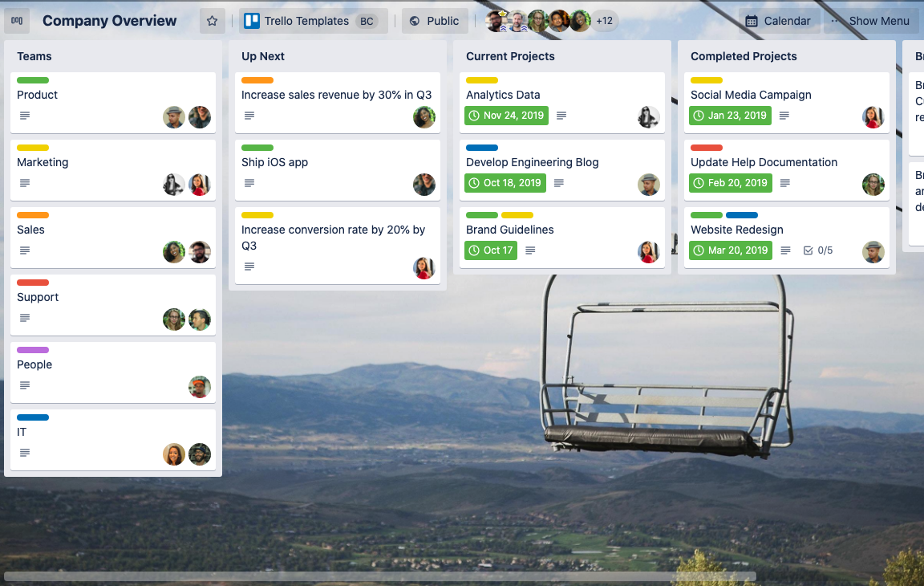Click the Jan 23, 2019 badge on Social Media Campaign
The width and height of the screenshot is (924, 586).
pyautogui.click(x=729, y=116)
